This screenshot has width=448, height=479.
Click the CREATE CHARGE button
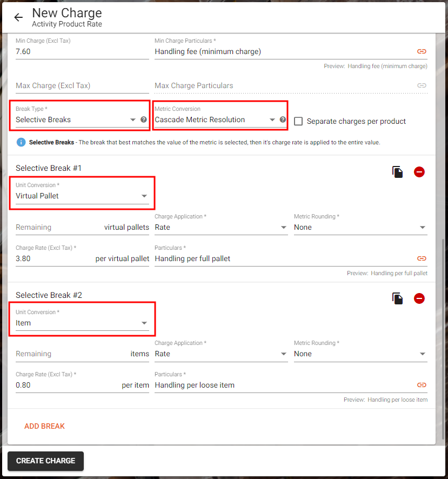click(x=45, y=461)
